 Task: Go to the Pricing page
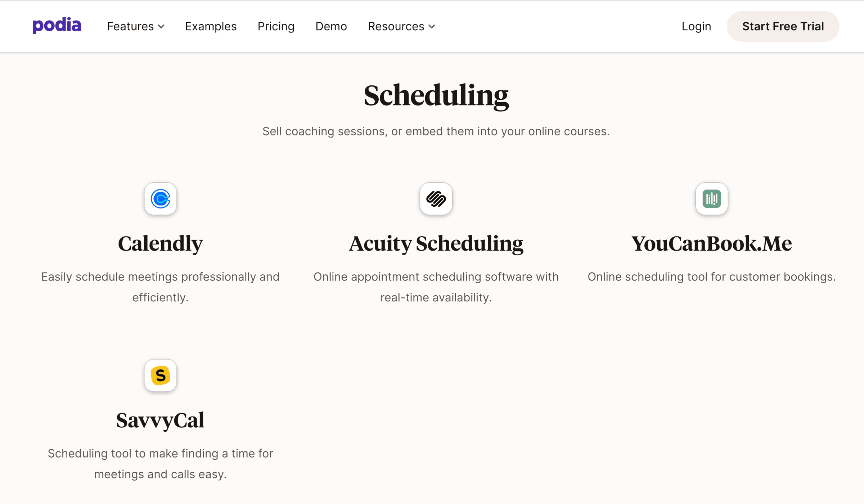(x=276, y=26)
